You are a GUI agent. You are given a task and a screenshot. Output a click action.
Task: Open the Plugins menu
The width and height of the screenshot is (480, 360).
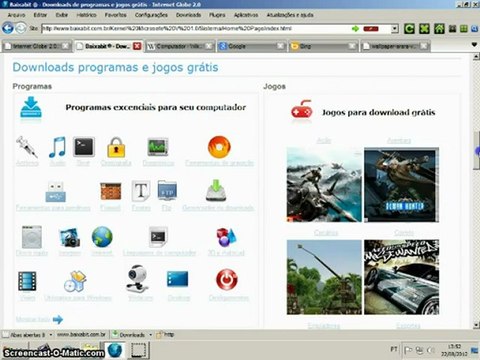point(217,15)
